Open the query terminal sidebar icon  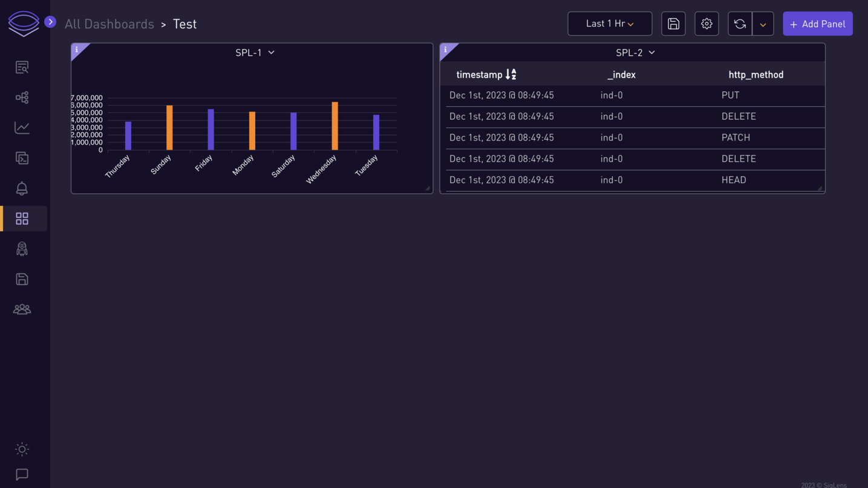tap(22, 158)
